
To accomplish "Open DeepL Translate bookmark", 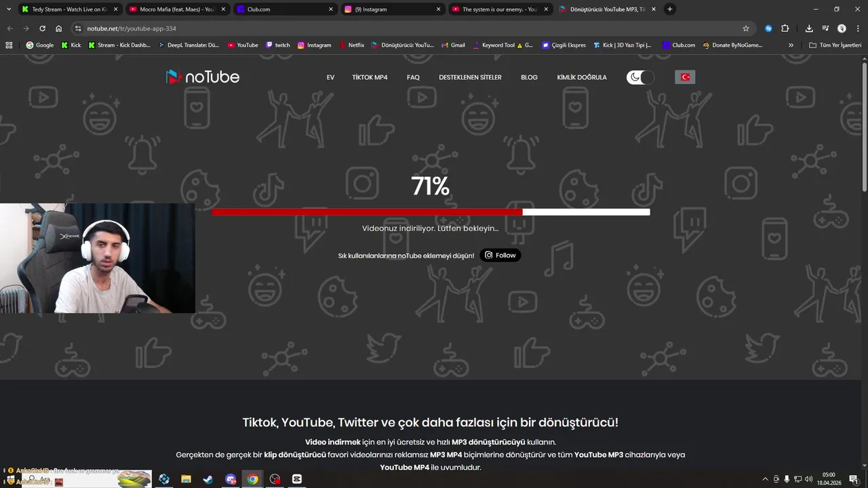I will pyautogui.click(x=189, y=45).
